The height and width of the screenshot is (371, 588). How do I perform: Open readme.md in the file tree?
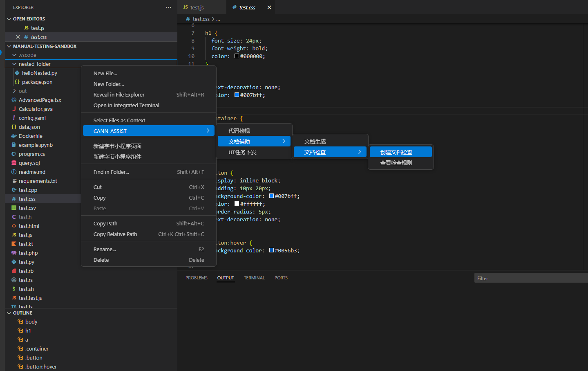(32, 172)
